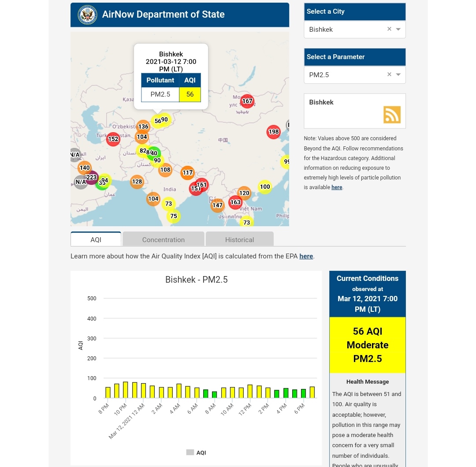Select the orange 117 AQI map marker

(x=188, y=173)
